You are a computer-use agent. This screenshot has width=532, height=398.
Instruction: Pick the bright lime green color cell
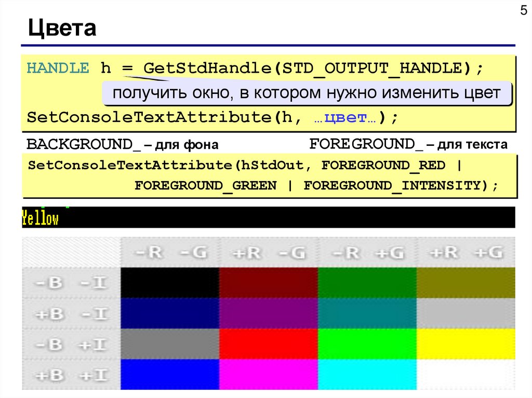(367, 344)
